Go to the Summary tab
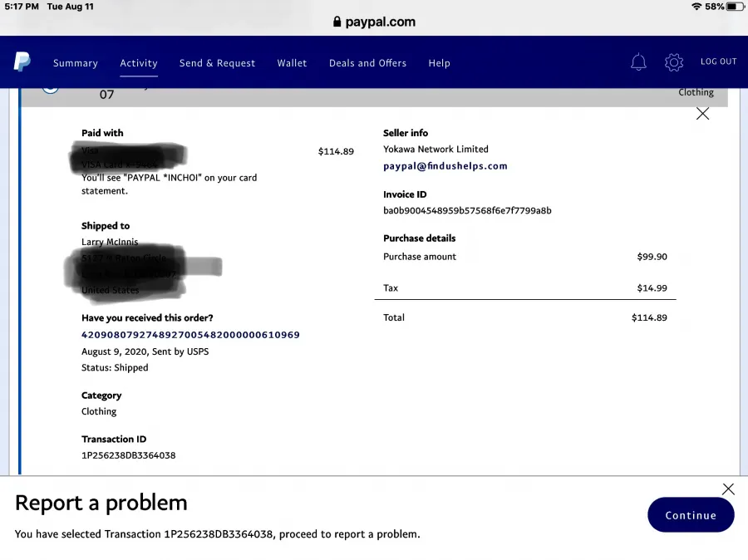 click(x=76, y=63)
